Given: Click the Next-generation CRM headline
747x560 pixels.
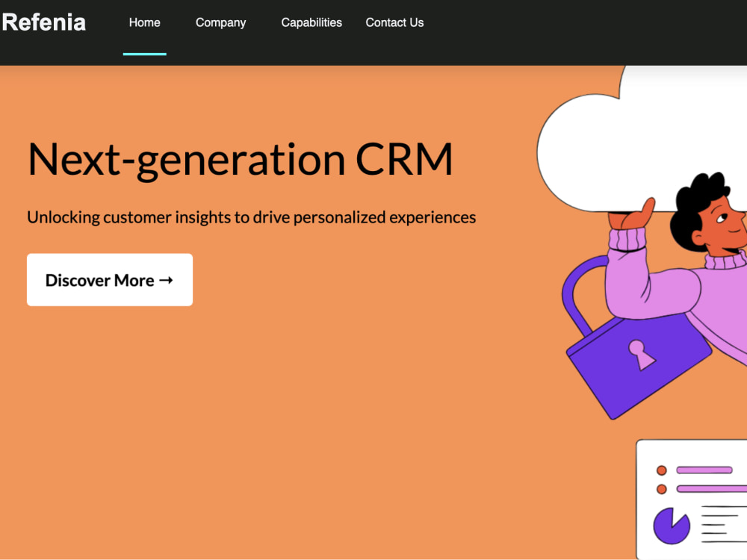Looking at the screenshot, I should 240,160.
